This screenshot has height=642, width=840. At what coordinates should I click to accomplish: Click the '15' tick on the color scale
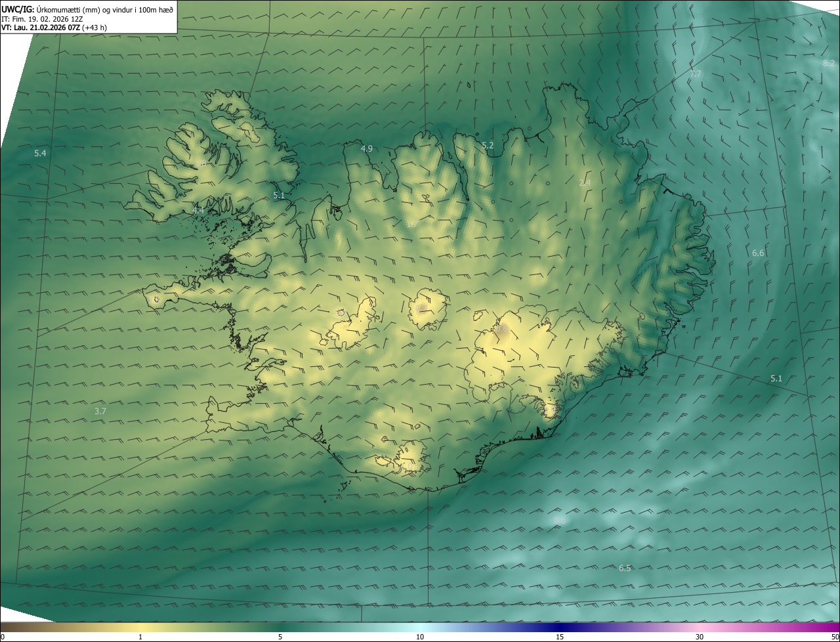click(x=560, y=637)
